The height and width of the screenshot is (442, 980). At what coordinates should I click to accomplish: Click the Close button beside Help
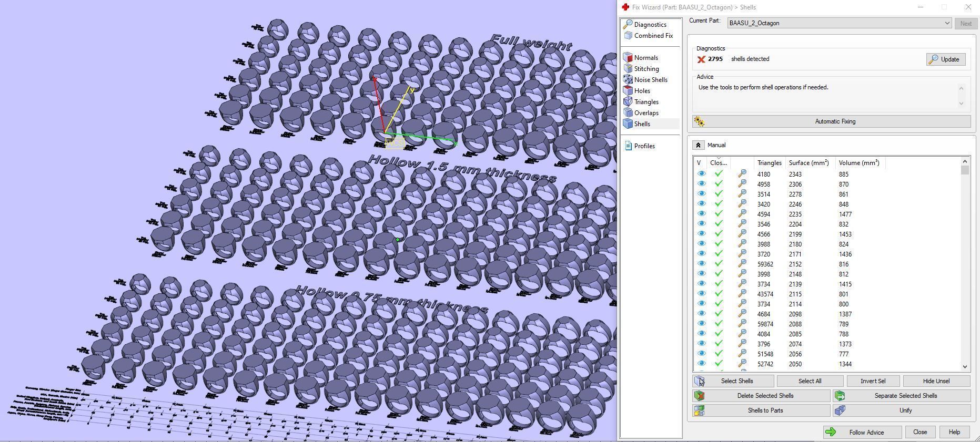[x=920, y=432]
